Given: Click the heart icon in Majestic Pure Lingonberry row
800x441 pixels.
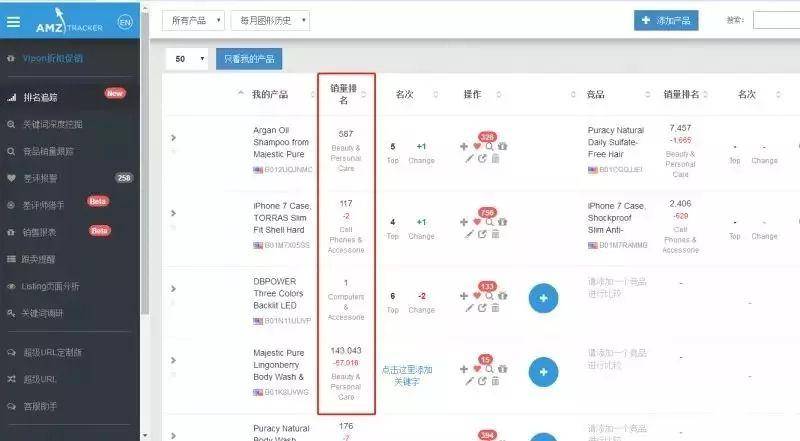Looking at the screenshot, I should click(477, 369).
